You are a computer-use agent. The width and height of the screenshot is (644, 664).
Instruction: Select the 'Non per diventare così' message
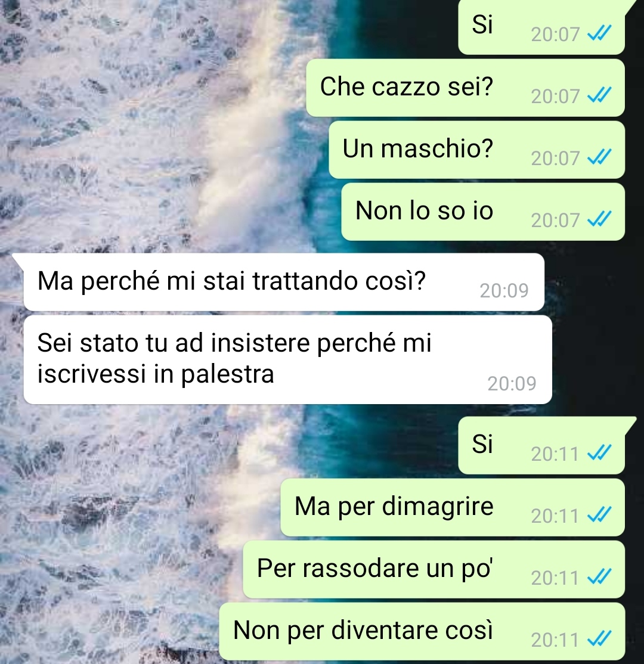(422, 631)
